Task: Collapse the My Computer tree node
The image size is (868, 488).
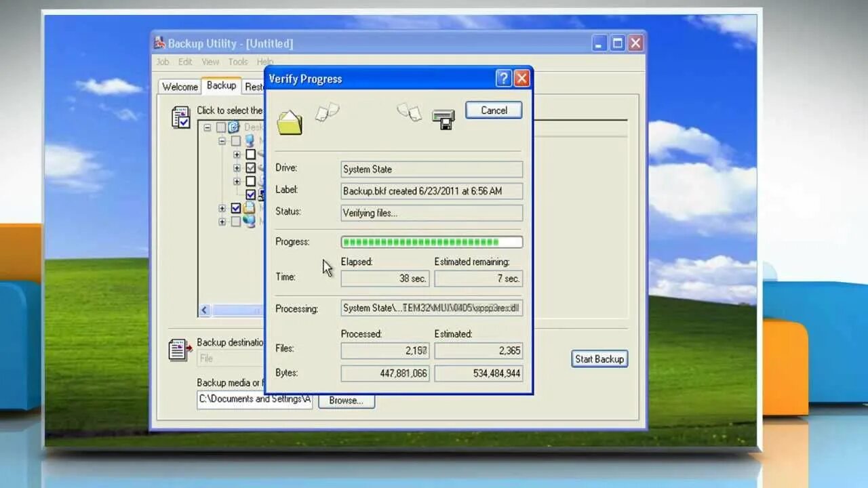Action: (x=222, y=141)
